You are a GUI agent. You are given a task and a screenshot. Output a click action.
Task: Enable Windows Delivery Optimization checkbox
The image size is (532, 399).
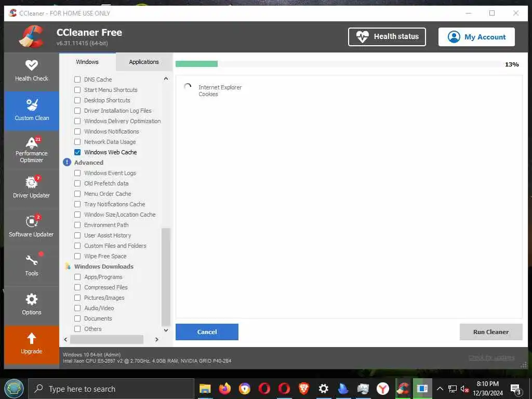pos(77,121)
